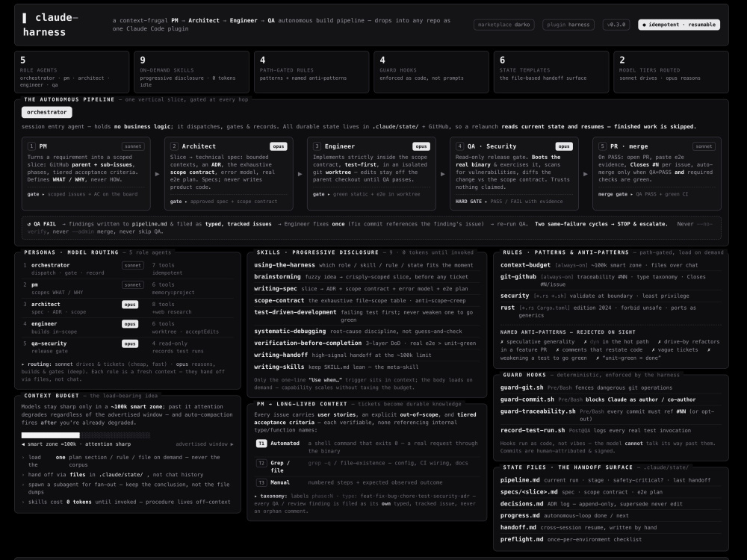
Task: Click the opus badge in the architect personas row
Action: point(130,305)
